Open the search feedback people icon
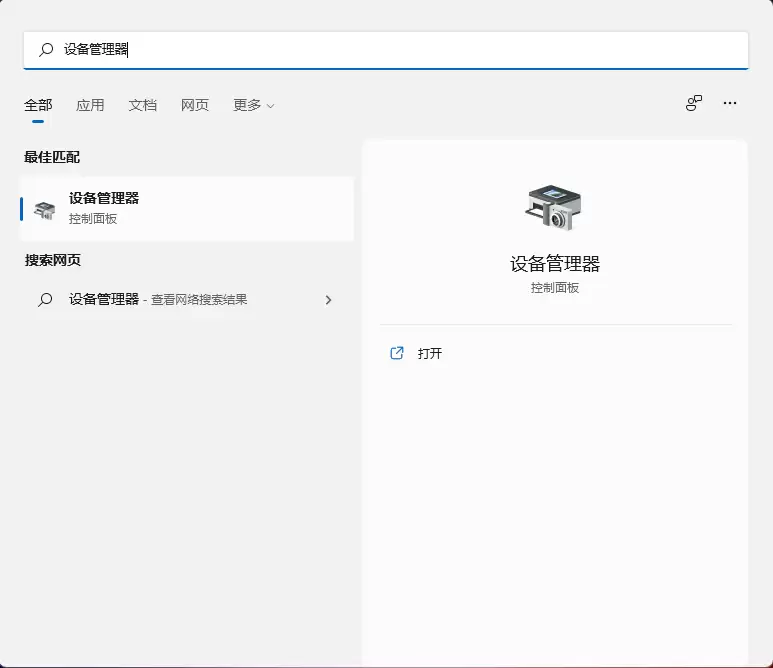Viewport: 773px width, 668px height. [694, 103]
